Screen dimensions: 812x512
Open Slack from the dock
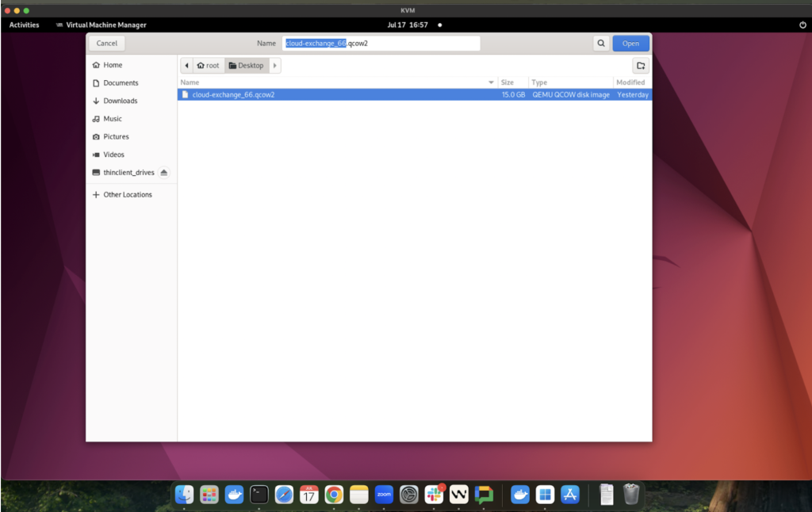tap(434, 495)
